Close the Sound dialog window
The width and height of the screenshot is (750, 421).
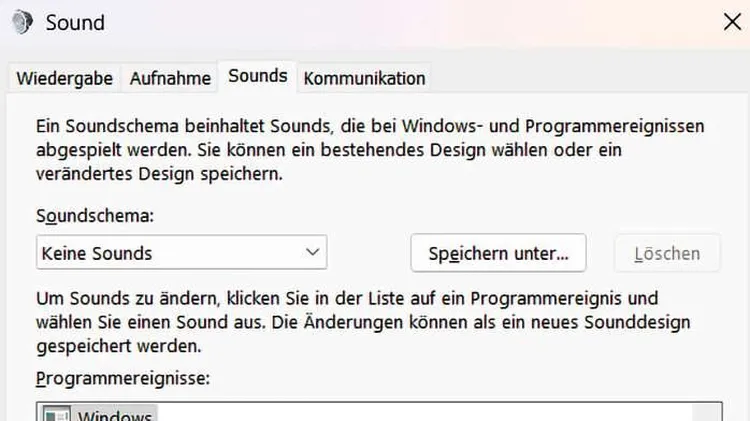[x=732, y=22]
